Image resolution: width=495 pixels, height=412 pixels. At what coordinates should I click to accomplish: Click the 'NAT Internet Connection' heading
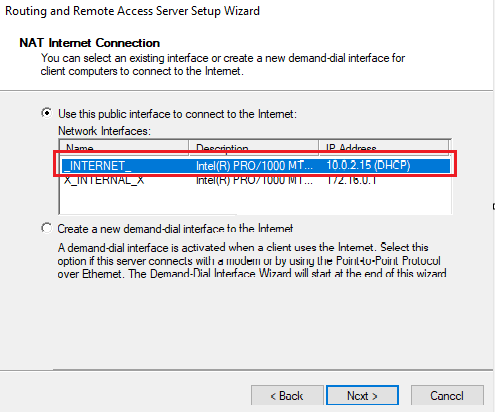click(90, 43)
